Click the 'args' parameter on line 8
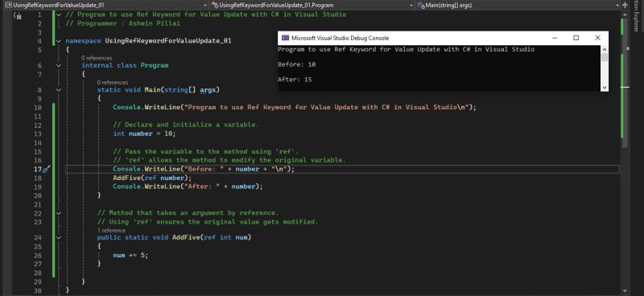644x296 pixels. [x=208, y=89]
